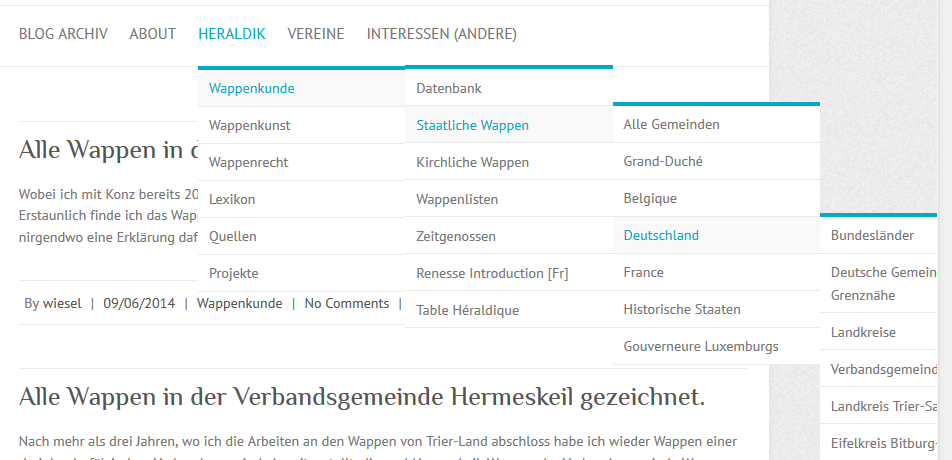Screen dimensions: 952x460
Task: Click ABOUT in the navigation bar
Action: point(153,34)
